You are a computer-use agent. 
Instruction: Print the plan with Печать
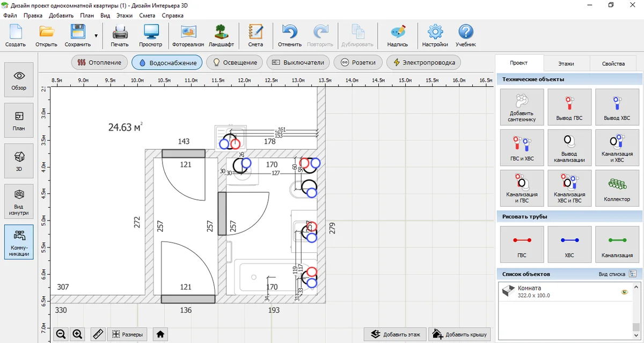point(120,36)
